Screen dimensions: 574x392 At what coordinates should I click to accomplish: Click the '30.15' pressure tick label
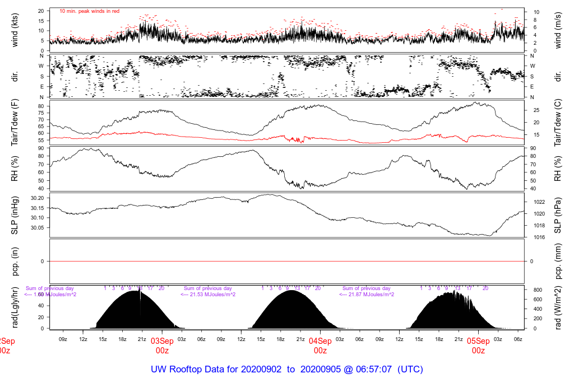(x=38, y=208)
